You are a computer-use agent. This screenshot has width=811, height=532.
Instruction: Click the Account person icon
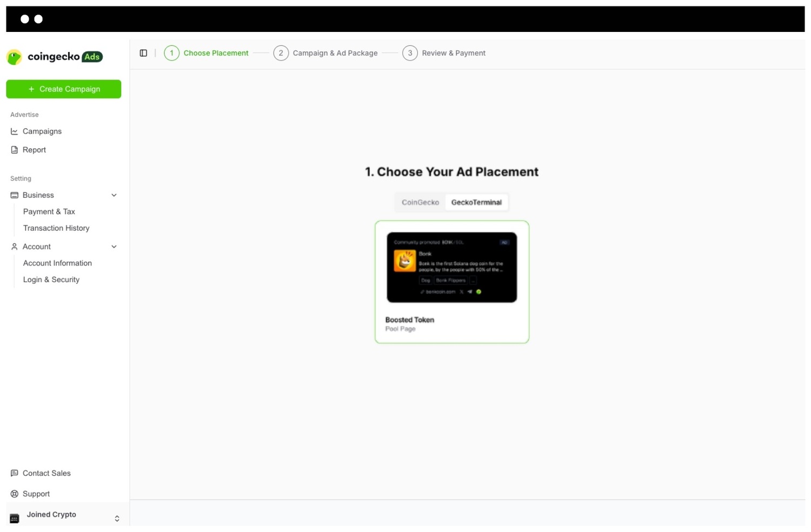[x=15, y=247]
